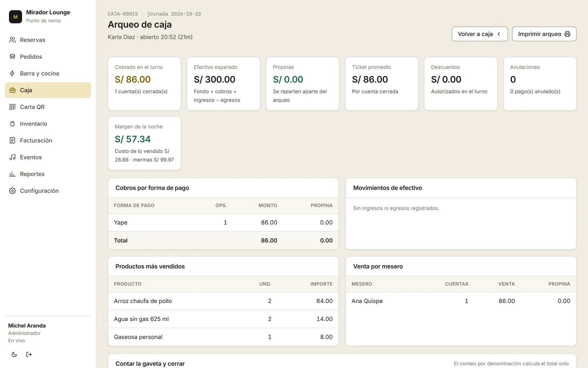Click the Ana Quispe waiter row
588x368 pixels.
461,301
